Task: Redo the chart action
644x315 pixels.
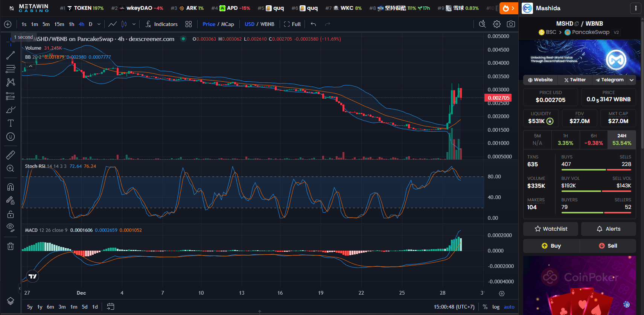Action: pyautogui.click(x=327, y=24)
